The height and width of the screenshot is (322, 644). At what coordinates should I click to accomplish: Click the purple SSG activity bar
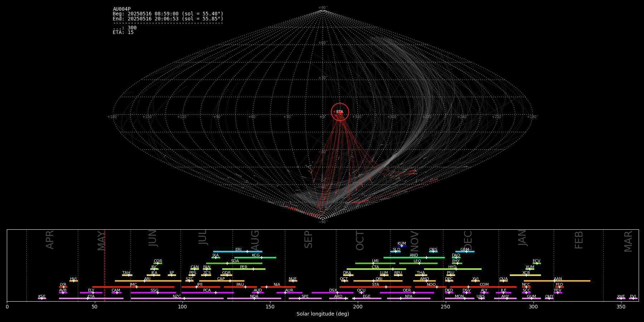pyautogui.click(x=153, y=293)
